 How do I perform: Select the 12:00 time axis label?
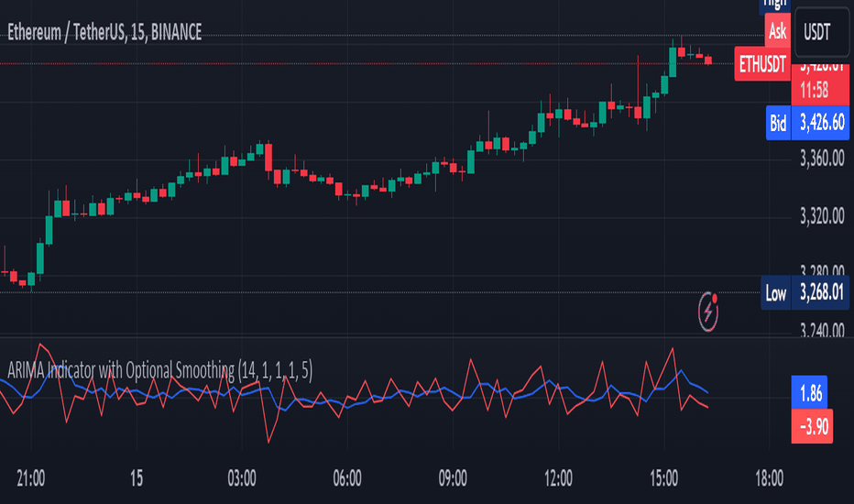click(x=558, y=479)
